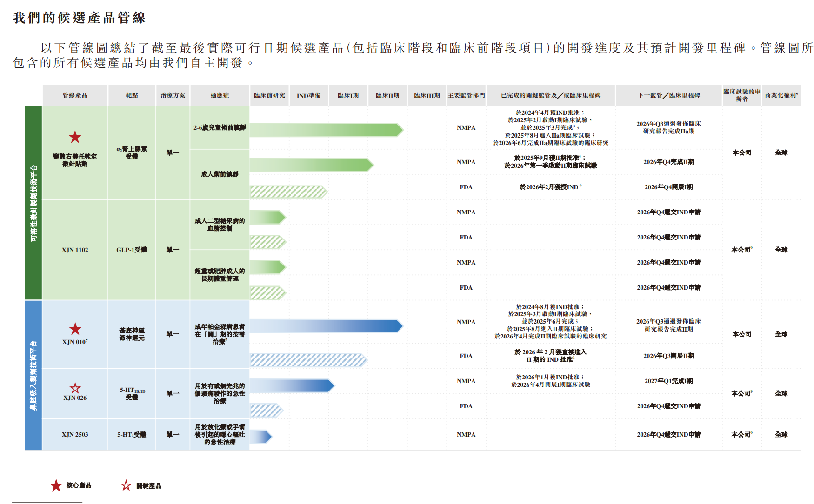This screenshot has height=504, width=814.
Task: Click the red star above 鹽酸右美托咪定微針貼劑
Action: 75,137
